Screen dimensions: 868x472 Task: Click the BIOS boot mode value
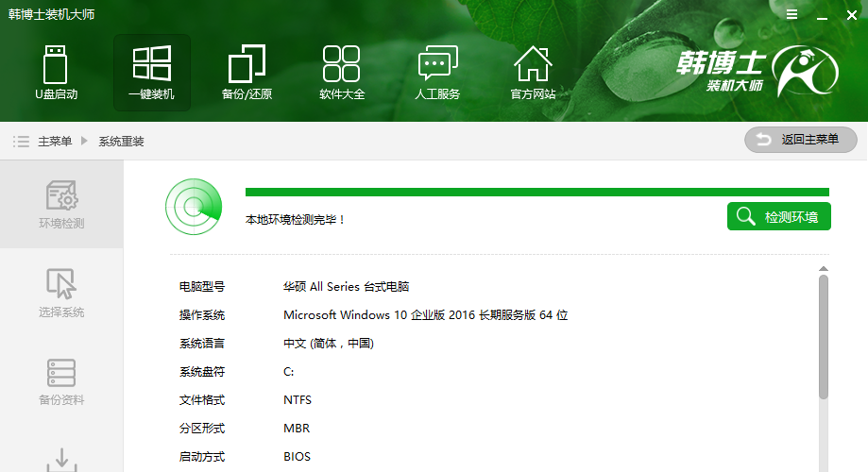coord(297,457)
